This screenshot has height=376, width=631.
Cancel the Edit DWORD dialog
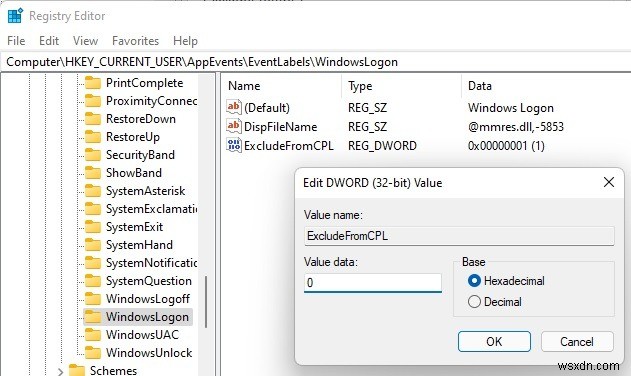pyautogui.click(x=577, y=342)
